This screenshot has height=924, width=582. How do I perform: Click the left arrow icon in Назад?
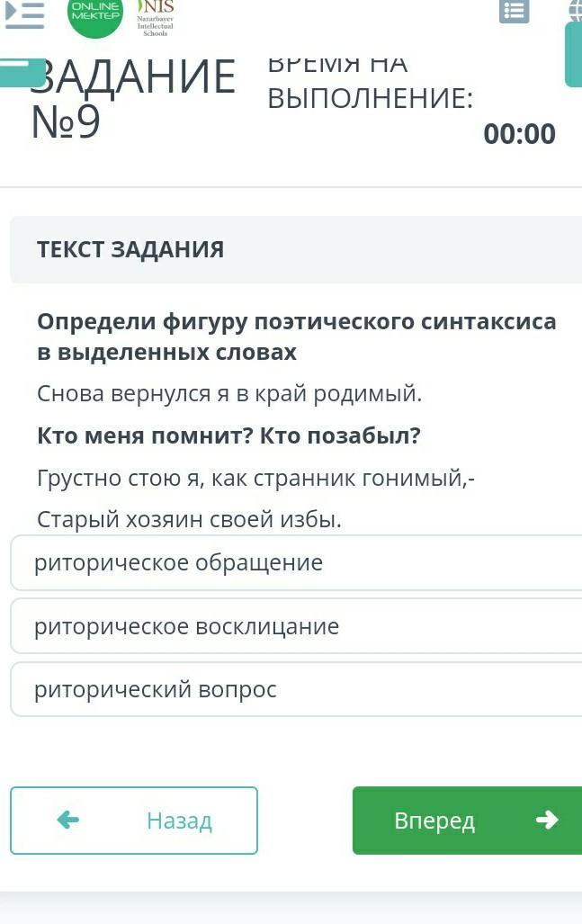67,820
